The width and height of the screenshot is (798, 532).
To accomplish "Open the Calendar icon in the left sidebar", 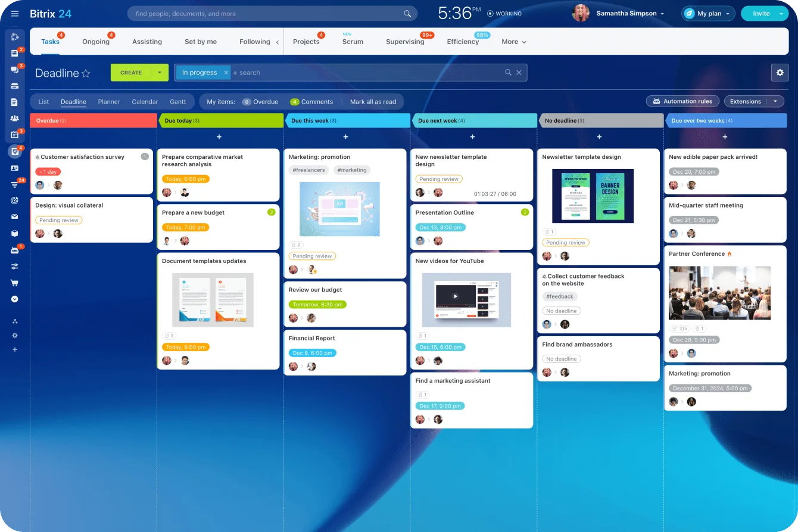I will point(15,134).
